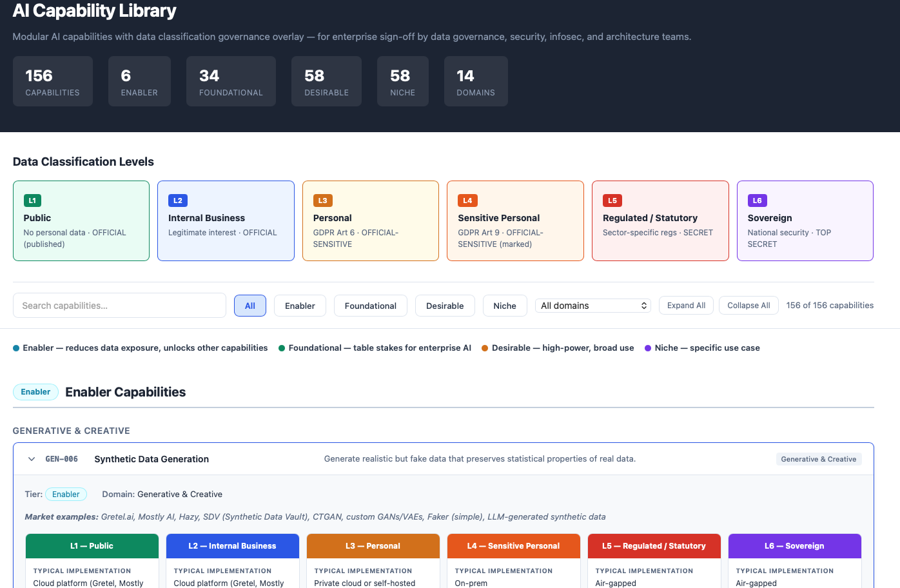Viewport: 900px width, 588px height.
Task: Select the Desirable filter tab
Action: [x=445, y=305]
